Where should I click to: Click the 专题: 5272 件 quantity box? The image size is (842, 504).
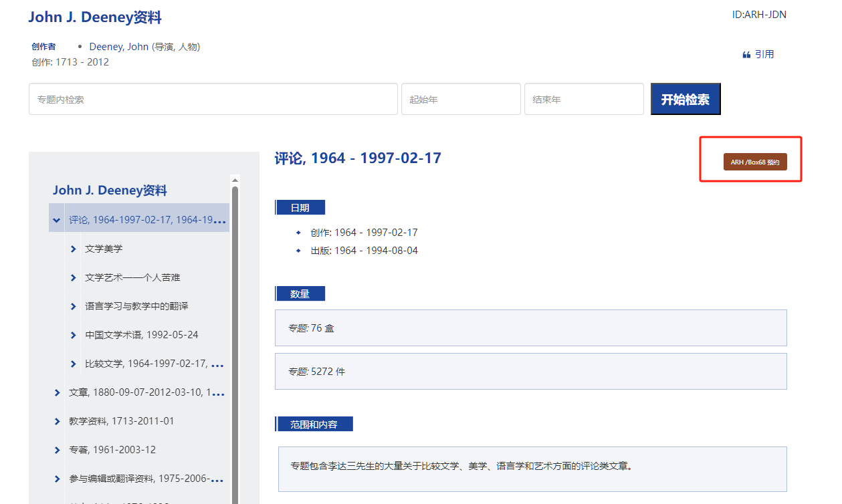pos(531,371)
